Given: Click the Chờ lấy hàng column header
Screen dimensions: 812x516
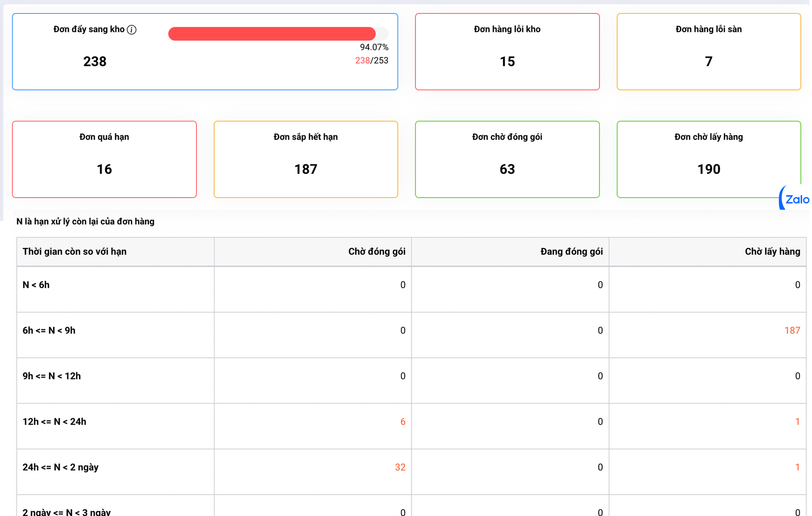Looking at the screenshot, I should pos(772,251).
